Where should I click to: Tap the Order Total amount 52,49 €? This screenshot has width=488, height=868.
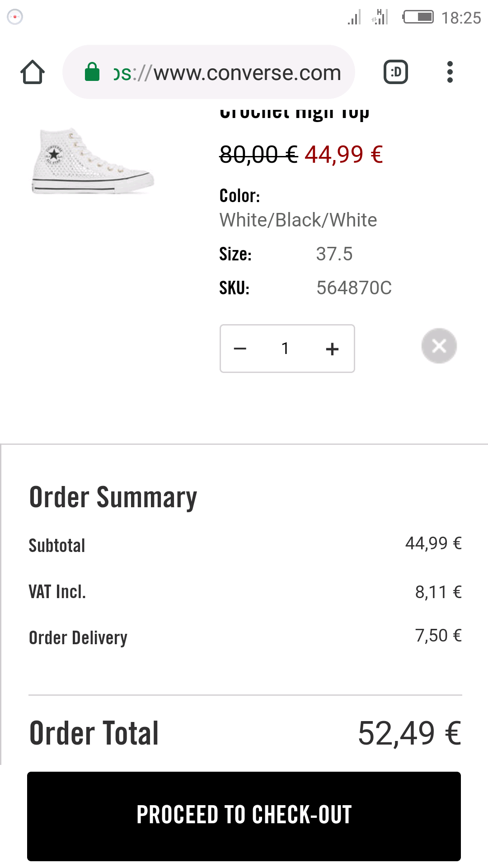410,733
